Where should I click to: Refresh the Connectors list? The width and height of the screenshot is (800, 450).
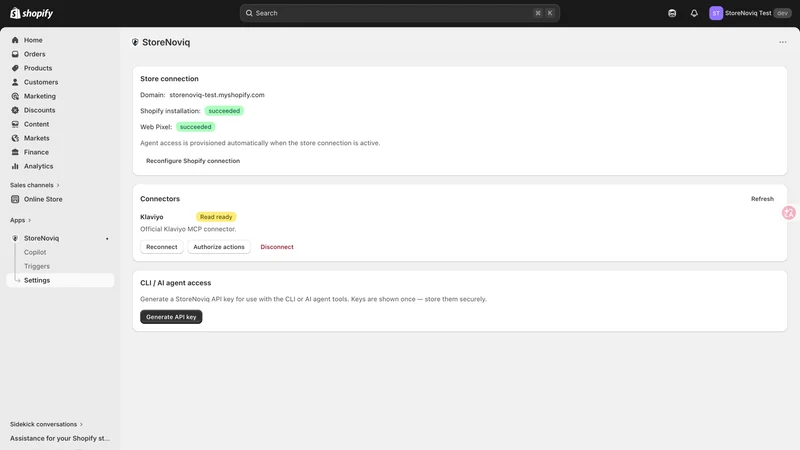pyautogui.click(x=762, y=199)
